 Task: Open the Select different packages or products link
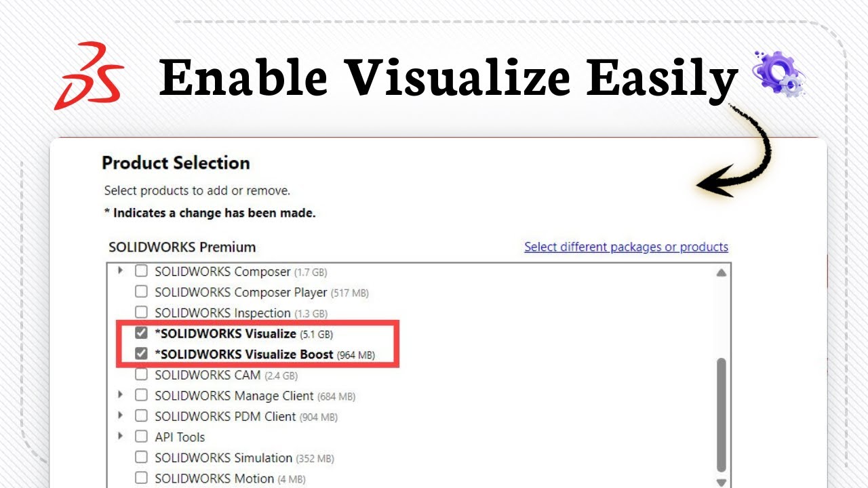pos(626,247)
